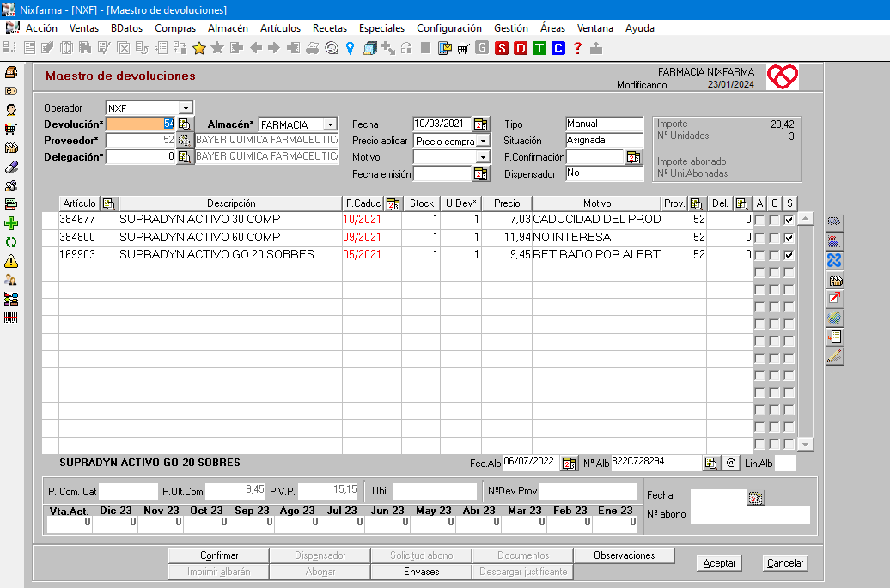
Task: Toggle the A checkbox for SUPRADYN ACTIVO 60 COMP
Action: click(x=760, y=238)
